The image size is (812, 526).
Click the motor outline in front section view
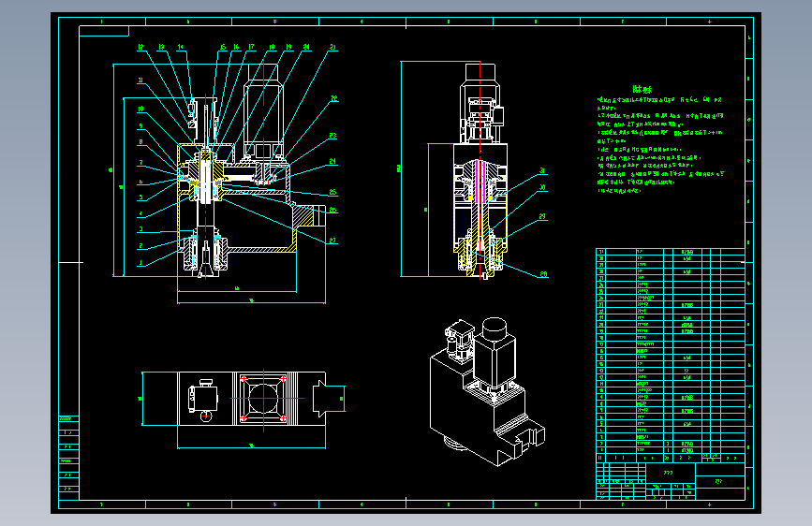coord(263,110)
